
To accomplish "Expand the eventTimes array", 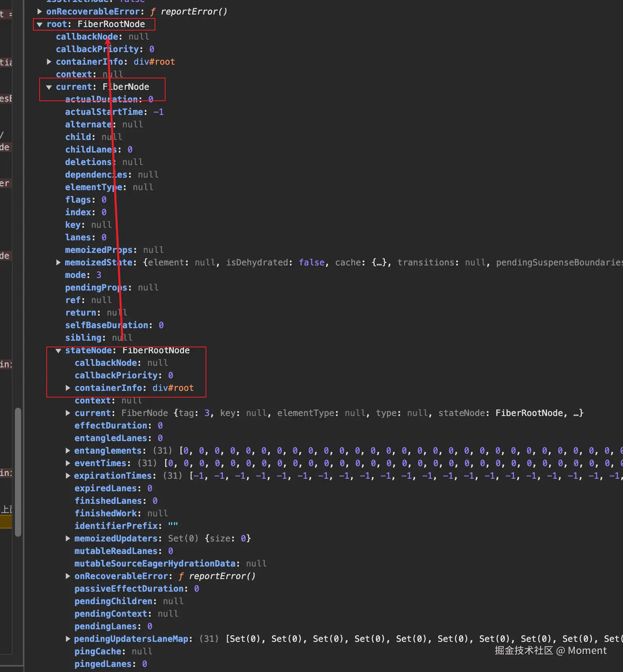I will coord(68,463).
